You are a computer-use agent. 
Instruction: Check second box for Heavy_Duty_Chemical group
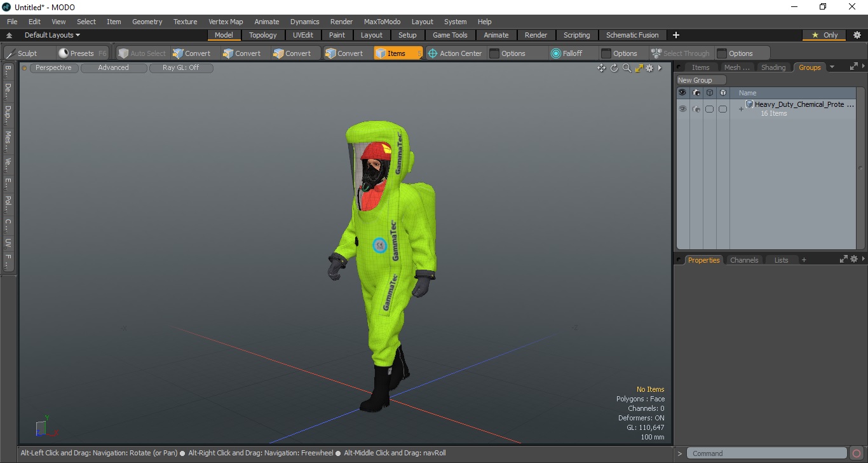(723, 109)
